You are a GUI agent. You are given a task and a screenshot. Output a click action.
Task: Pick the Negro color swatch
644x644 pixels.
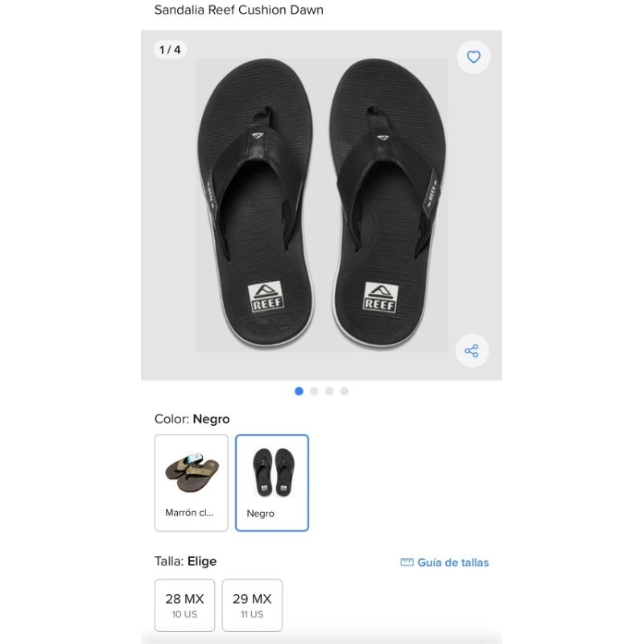tap(272, 483)
